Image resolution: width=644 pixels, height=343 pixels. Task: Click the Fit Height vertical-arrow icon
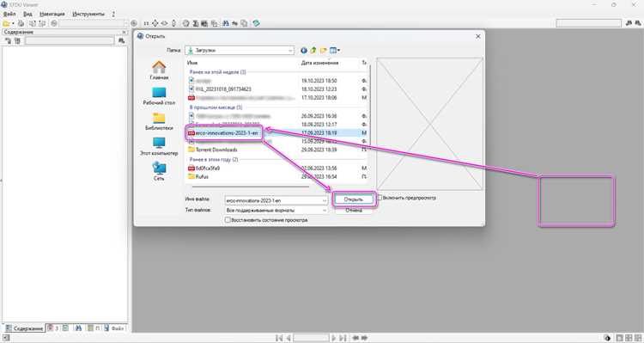[x=173, y=23]
